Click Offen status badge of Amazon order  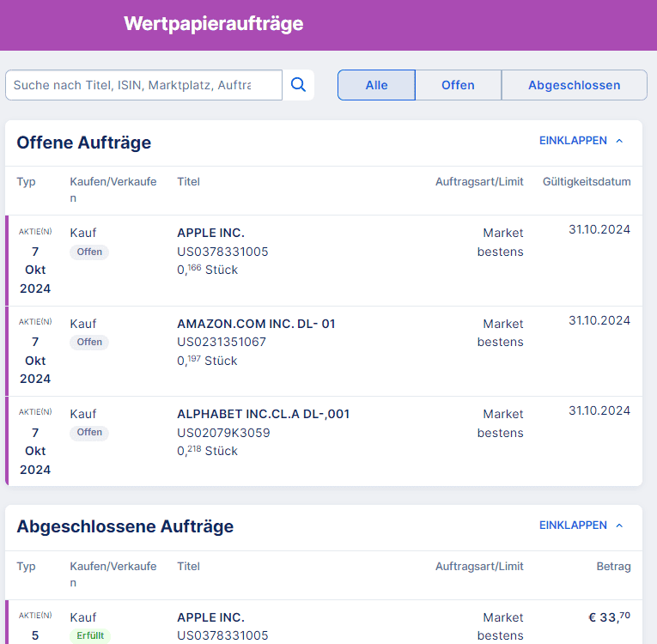point(89,342)
